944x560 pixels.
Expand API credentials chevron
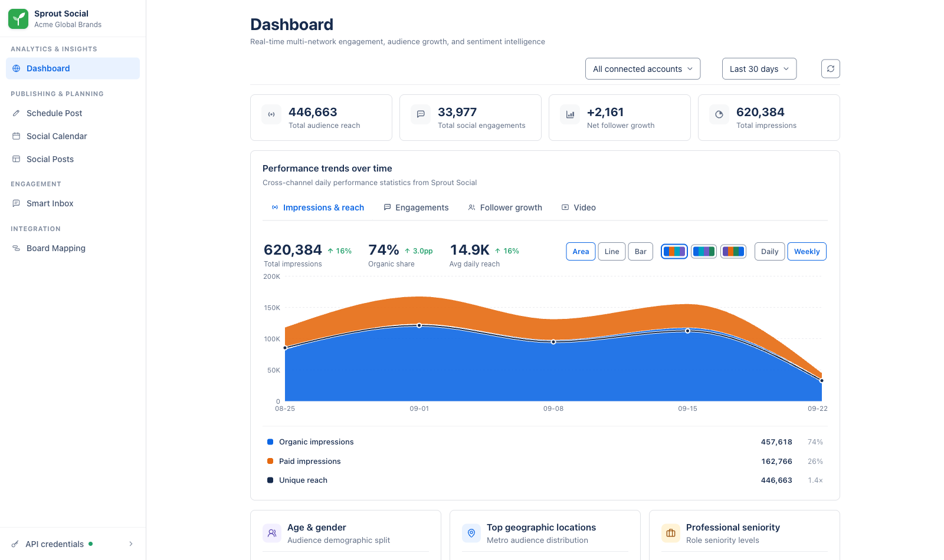(x=131, y=544)
